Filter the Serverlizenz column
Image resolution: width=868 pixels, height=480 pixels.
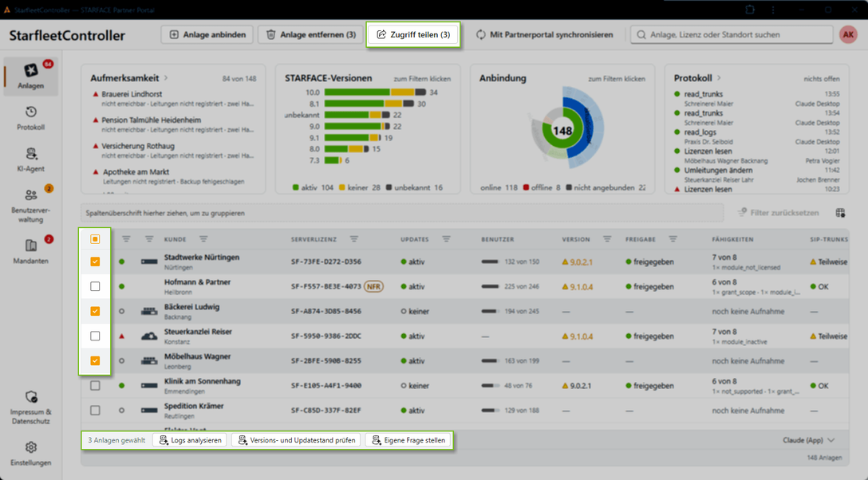[353, 239]
